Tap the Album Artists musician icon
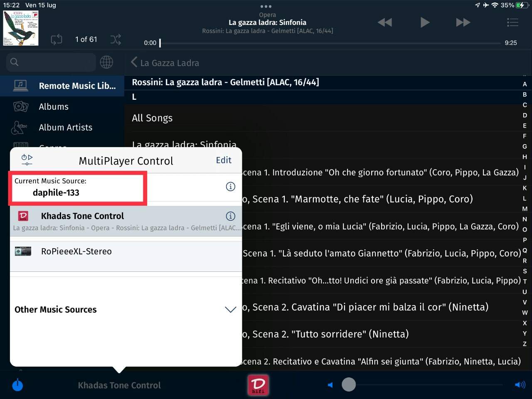Screen dimensions: 532x399 (19, 128)
